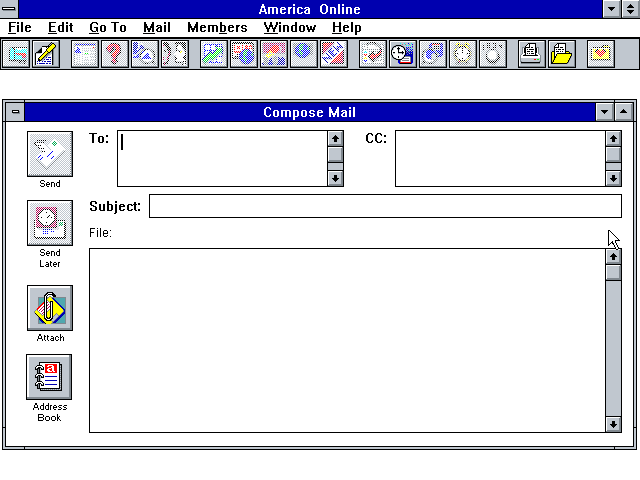The image size is (640, 480).
Task: Minimize the Compose Mail window
Action: point(604,112)
